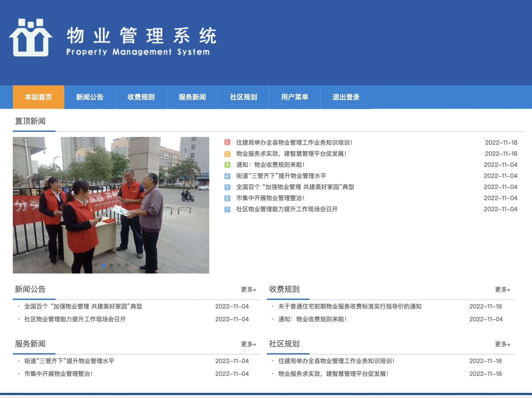Viewport: 532px width, 398px height.
Task: Click the house logo icon
Action: pyautogui.click(x=30, y=37)
